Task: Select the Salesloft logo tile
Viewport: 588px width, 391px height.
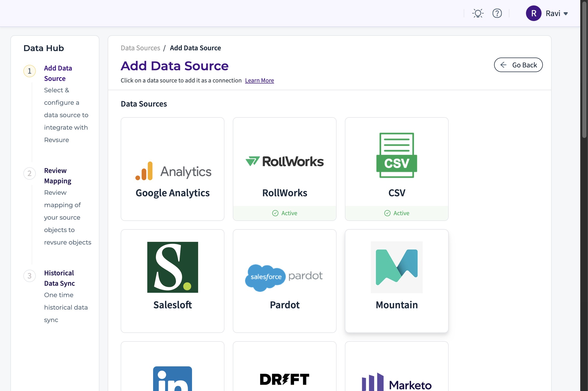Action: pos(173,267)
